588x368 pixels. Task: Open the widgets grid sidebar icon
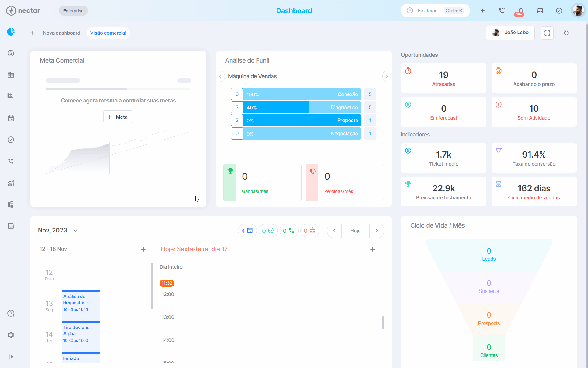point(11,205)
